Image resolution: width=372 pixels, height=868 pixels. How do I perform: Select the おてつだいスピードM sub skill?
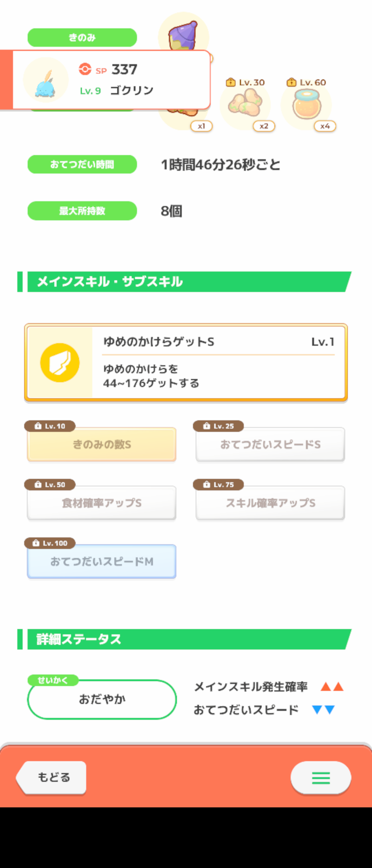[x=102, y=561]
